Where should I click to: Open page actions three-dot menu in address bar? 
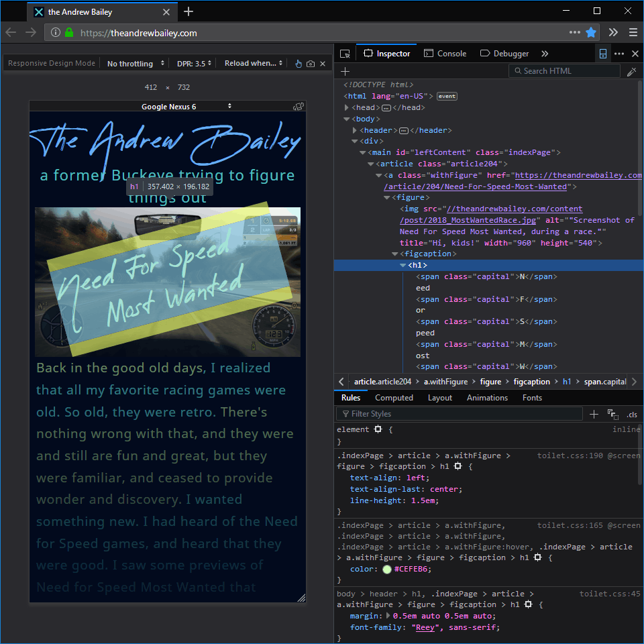[575, 32]
